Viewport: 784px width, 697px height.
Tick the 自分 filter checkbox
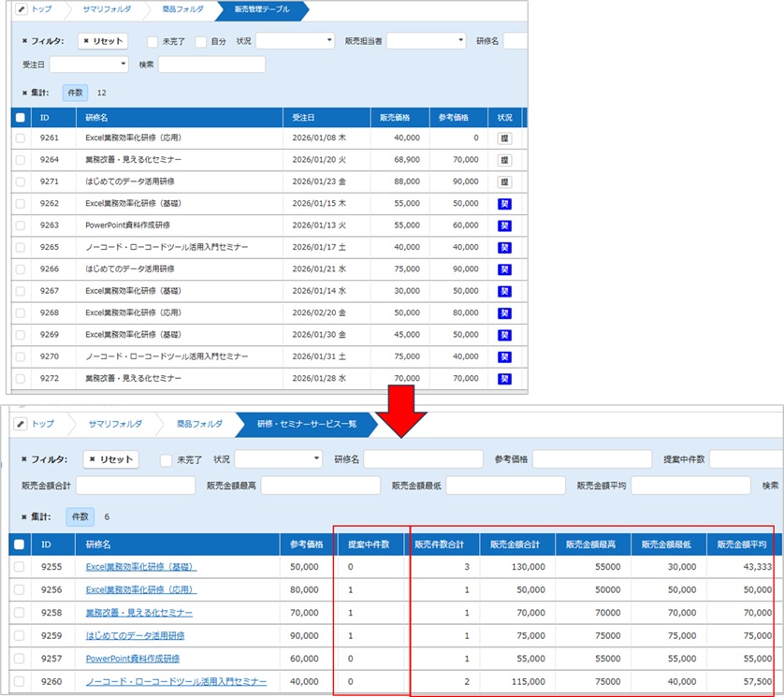pyautogui.click(x=202, y=41)
